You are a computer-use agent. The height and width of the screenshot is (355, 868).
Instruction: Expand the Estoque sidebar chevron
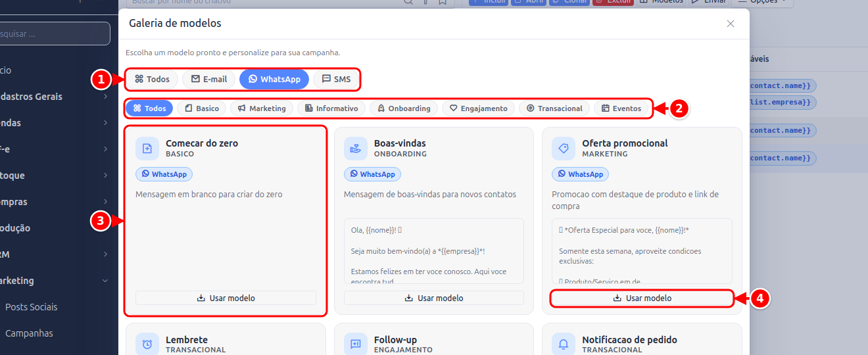click(105, 176)
